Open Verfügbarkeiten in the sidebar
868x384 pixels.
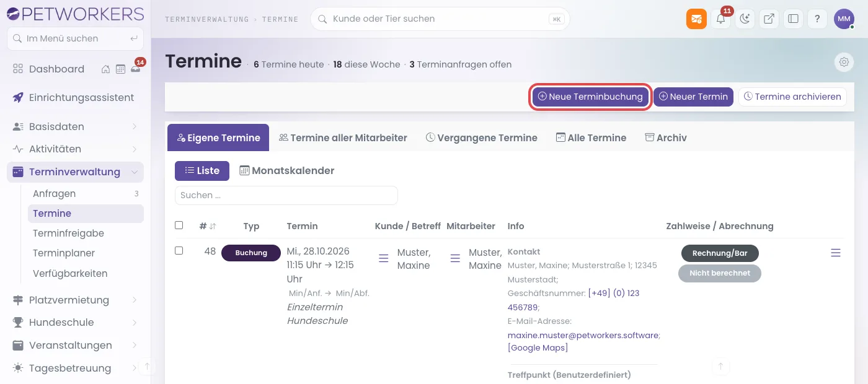(86, 273)
